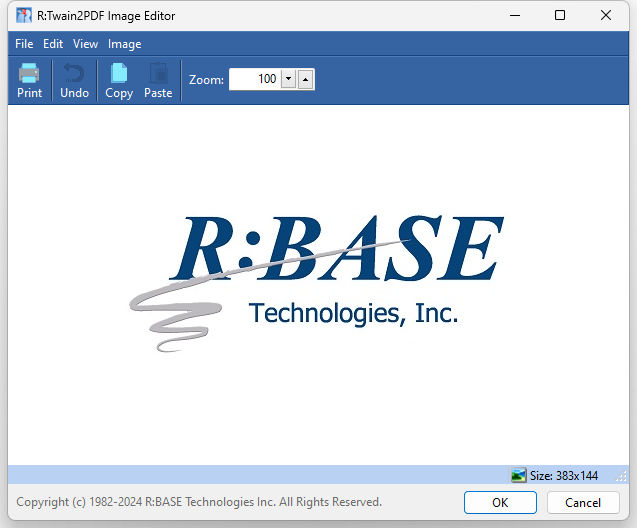This screenshot has width=637, height=528.
Task: Click the Print toolbar icon
Action: pyautogui.click(x=29, y=80)
